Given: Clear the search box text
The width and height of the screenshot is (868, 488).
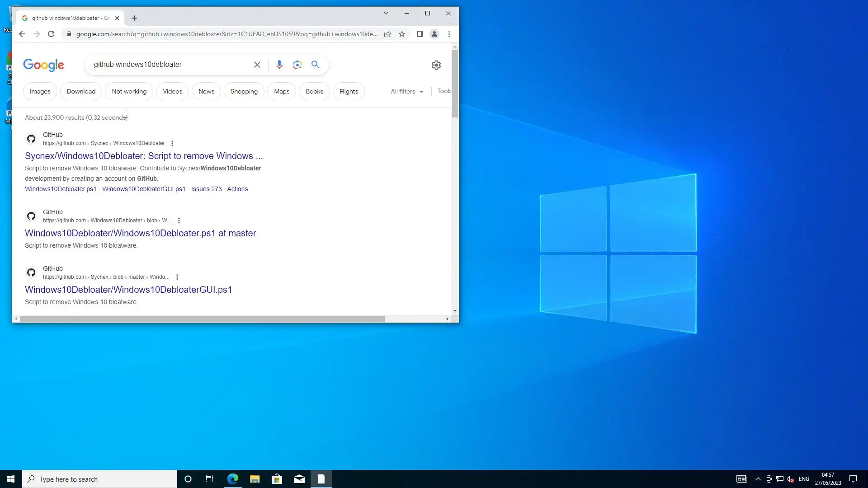Looking at the screenshot, I should [x=257, y=65].
